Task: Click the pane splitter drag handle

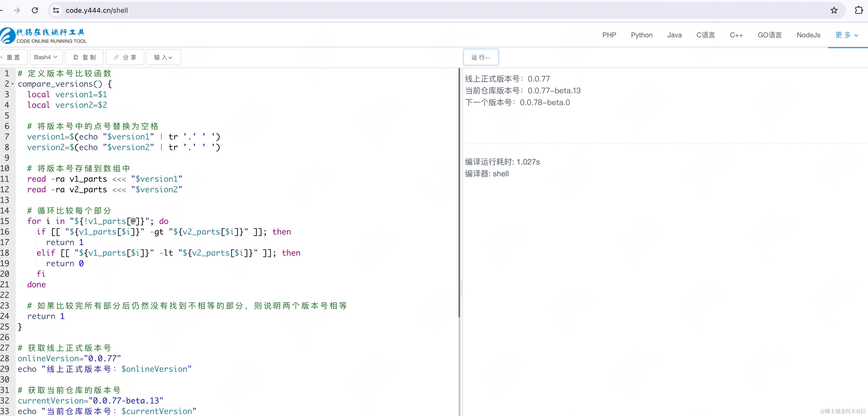Action: pyautogui.click(x=461, y=289)
